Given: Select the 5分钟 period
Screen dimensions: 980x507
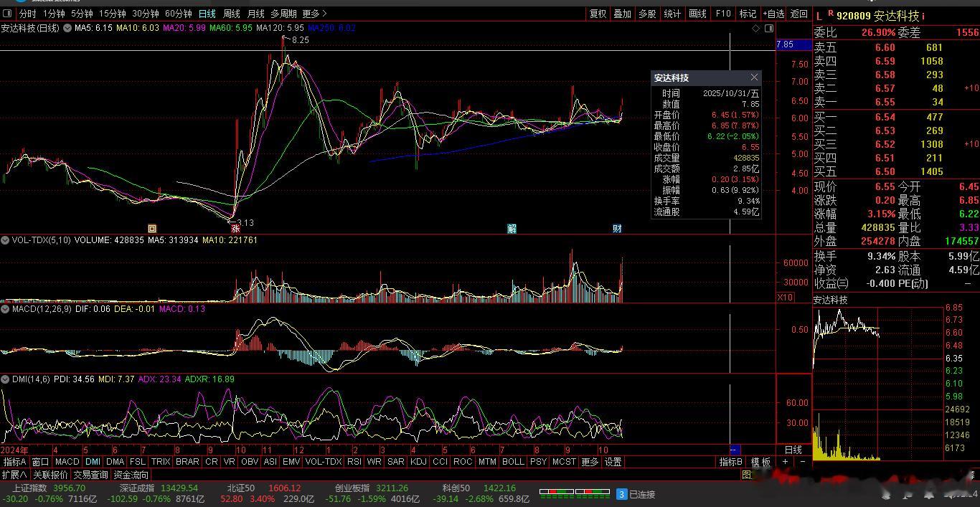Looking at the screenshot, I should pos(82,14).
